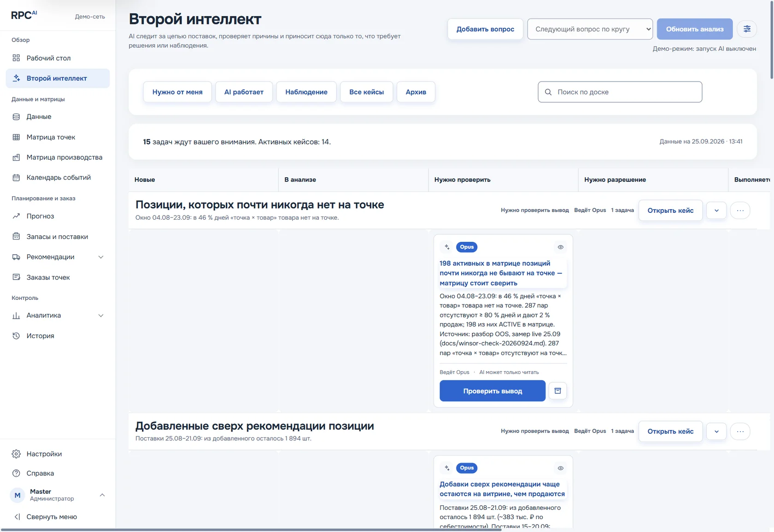Screen dimensions: 774x532
Task: Click the Заказы точек list icon
Action: pos(16,277)
